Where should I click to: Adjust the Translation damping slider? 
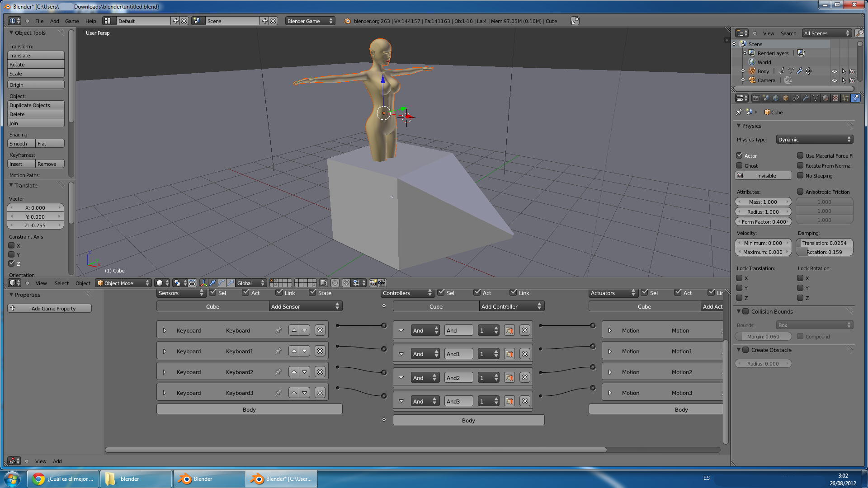point(824,243)
